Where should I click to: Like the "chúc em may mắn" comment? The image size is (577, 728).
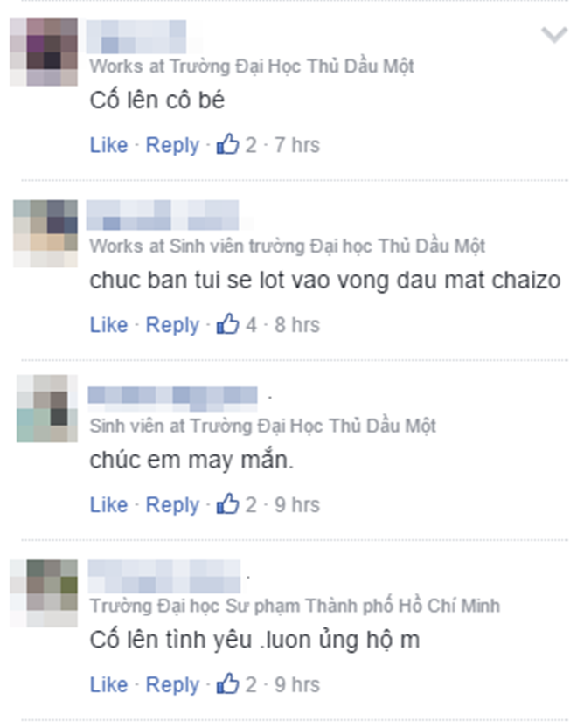coord(108,504)
